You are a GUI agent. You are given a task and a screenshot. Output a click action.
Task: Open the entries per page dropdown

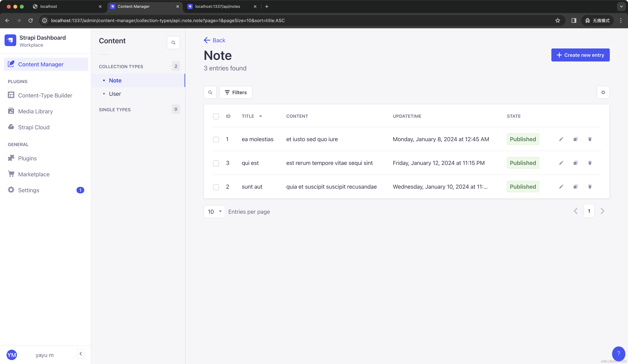coord(215,212)
